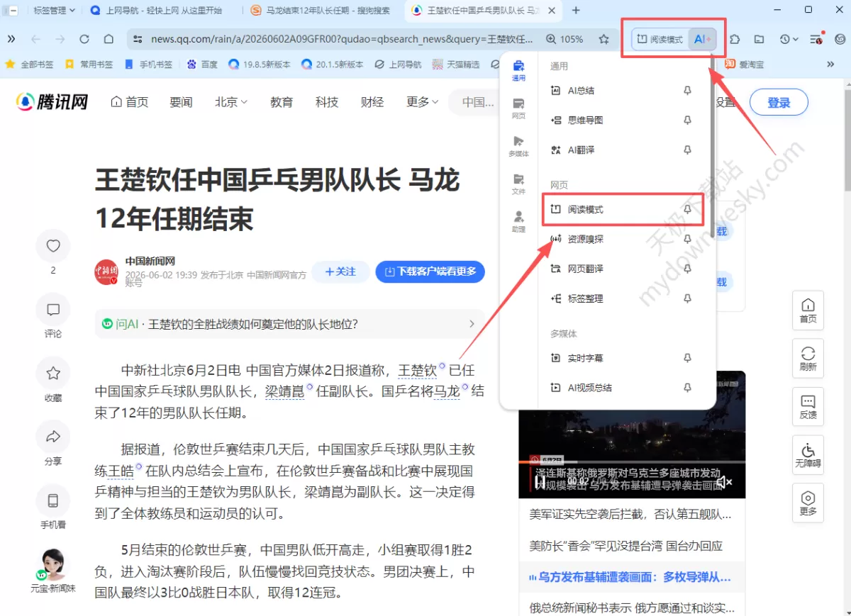The height and width of the screenshot is (616, 851).
Task: Show more bookmarks via the overflow chevron
Action: (830, 64)
